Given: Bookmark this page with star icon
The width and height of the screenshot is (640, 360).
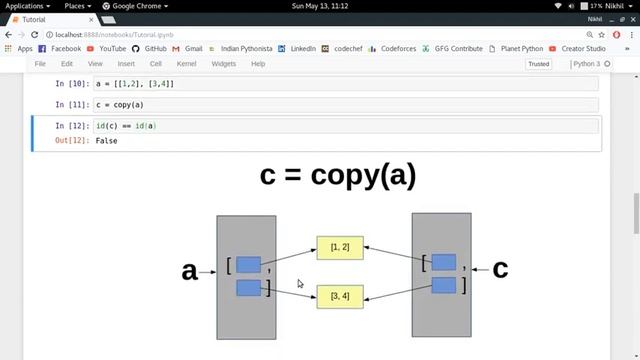Looking at the screenshot, I should point(602,35).
